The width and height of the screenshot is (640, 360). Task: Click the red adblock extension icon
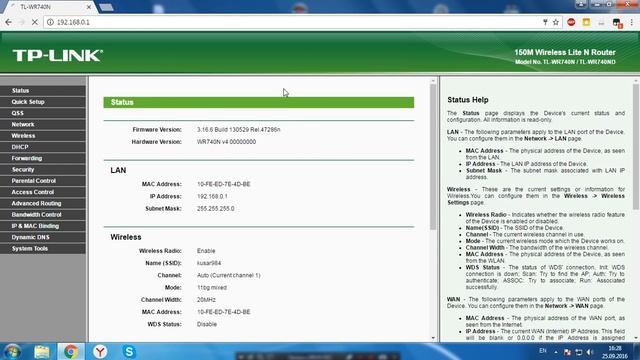point(571,22)
